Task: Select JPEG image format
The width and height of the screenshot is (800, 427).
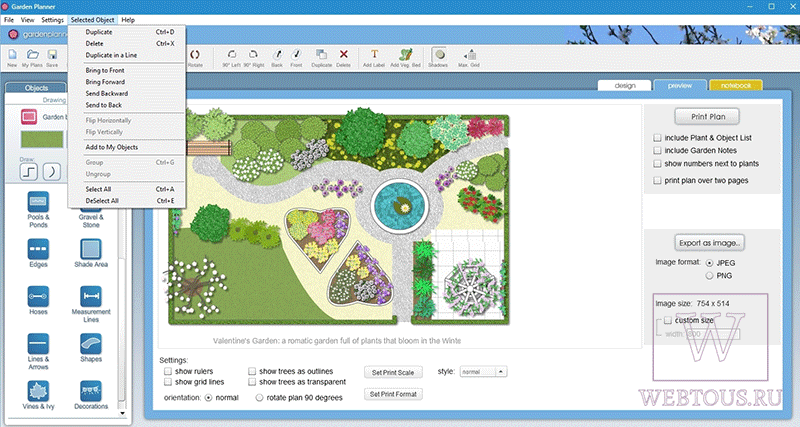Action: (710, 263)
